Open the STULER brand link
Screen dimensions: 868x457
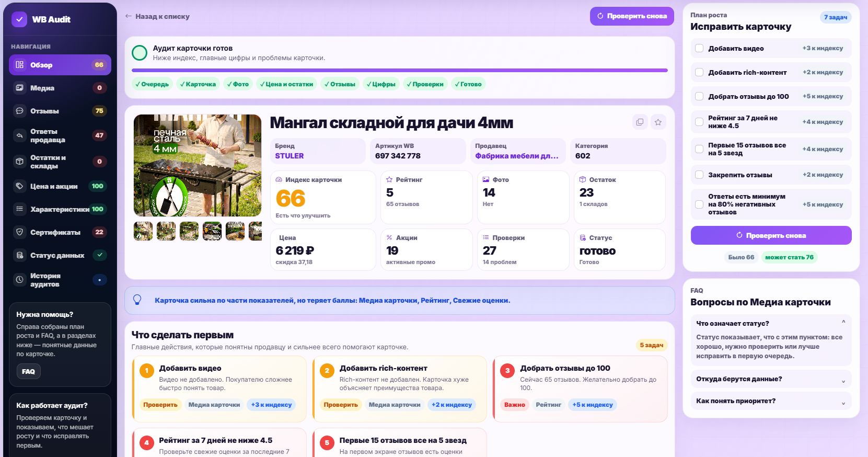coord(290,156)
